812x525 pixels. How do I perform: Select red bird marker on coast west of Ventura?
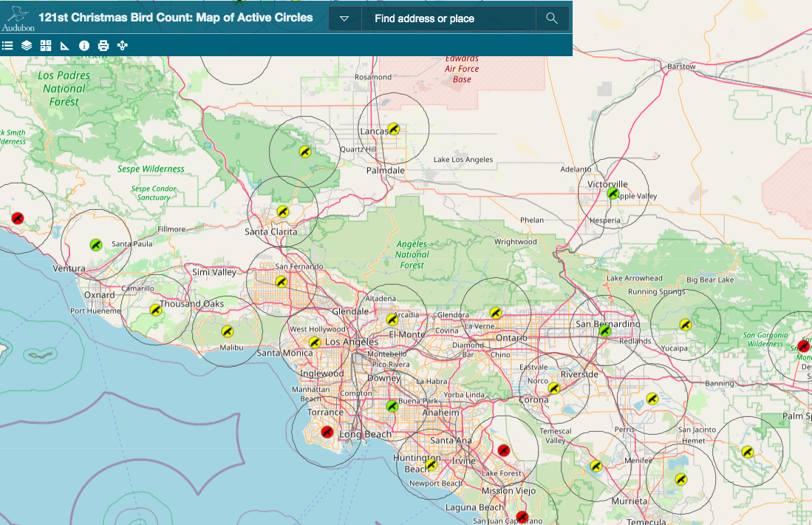coord(18,218)
